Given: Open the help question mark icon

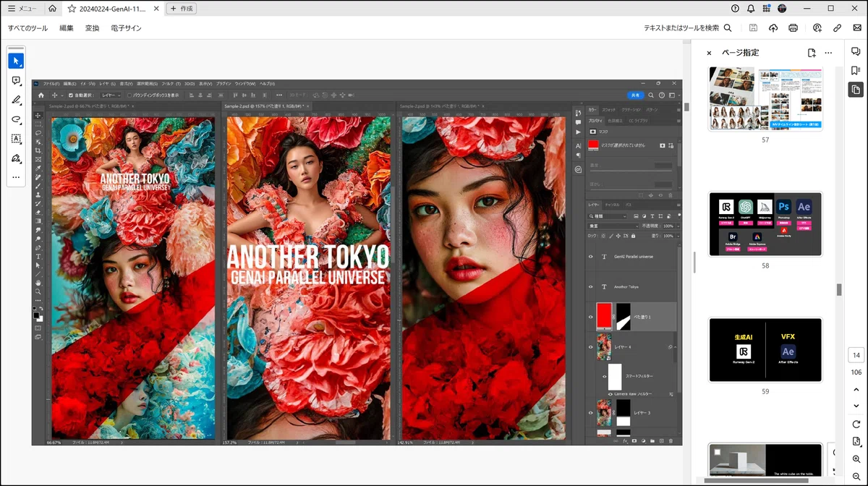Looking at the screenshot, I should (x=735, y=9).
